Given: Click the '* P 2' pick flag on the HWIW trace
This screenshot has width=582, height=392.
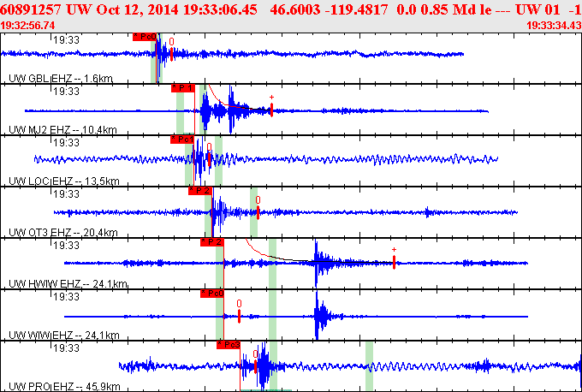Looking at the screenshot, I should 212,242.
